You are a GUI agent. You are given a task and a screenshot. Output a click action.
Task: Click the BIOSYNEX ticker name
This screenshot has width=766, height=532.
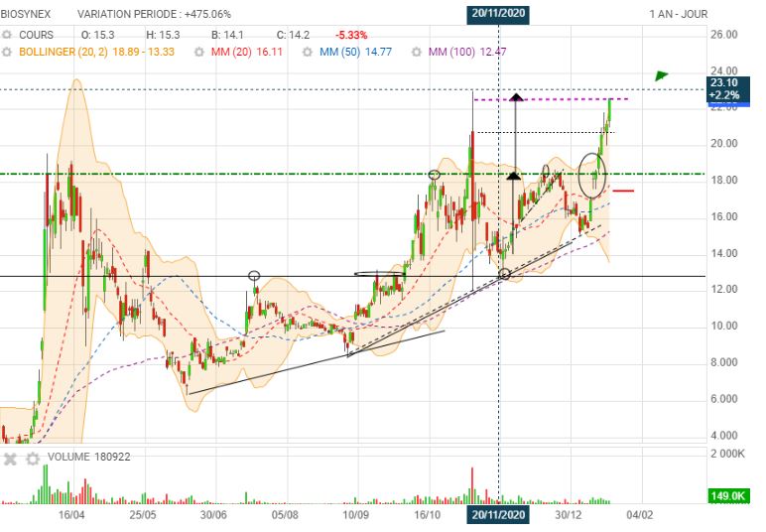(x=26, y=14)
